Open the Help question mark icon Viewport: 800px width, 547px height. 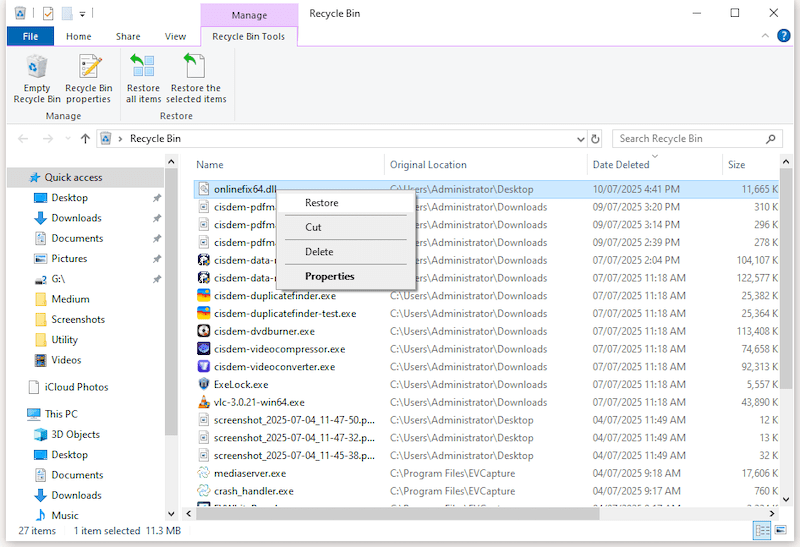pos(784,36)
